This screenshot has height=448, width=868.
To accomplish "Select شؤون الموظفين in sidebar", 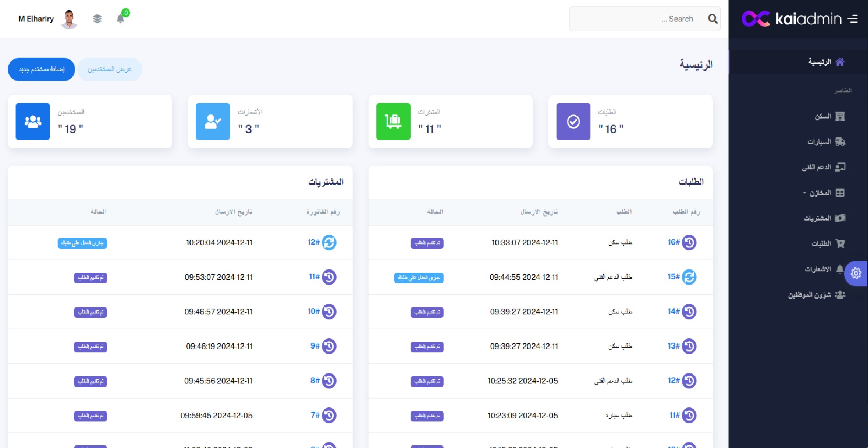I will coord(816,295).
